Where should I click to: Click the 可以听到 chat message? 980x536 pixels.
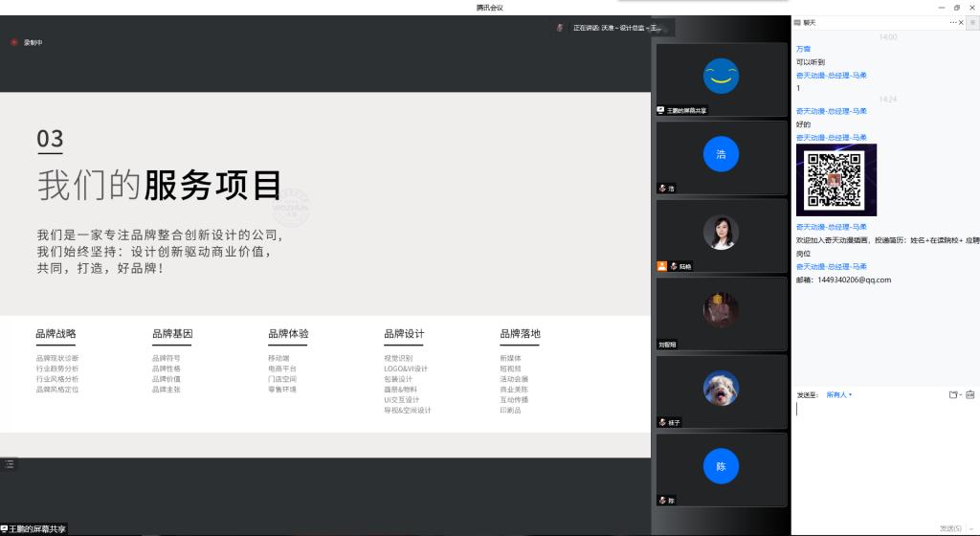811,62
